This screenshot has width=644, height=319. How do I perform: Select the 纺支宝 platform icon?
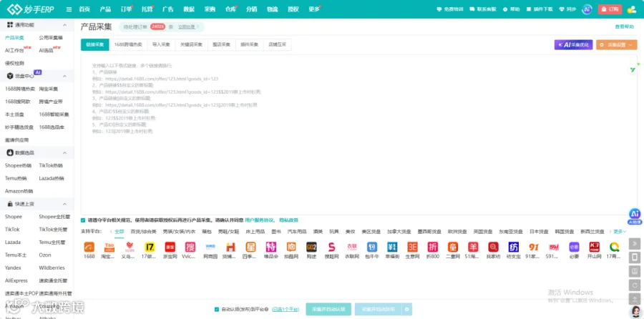pos(513,247)
